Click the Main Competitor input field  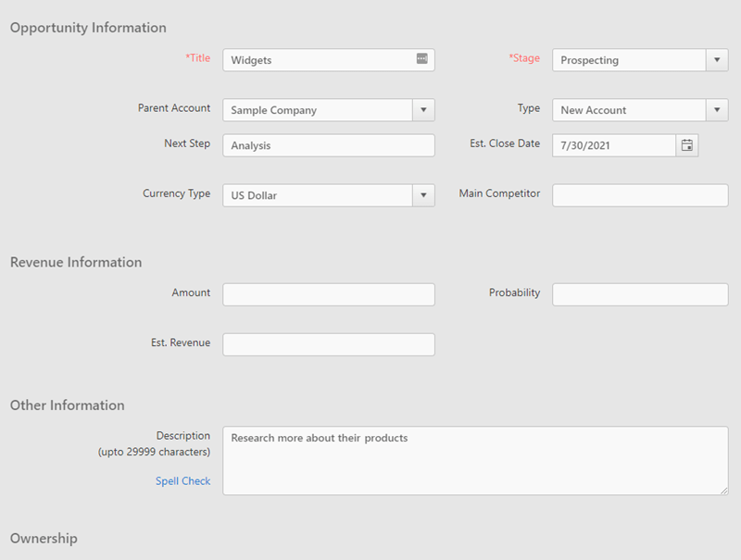(640, 195)
